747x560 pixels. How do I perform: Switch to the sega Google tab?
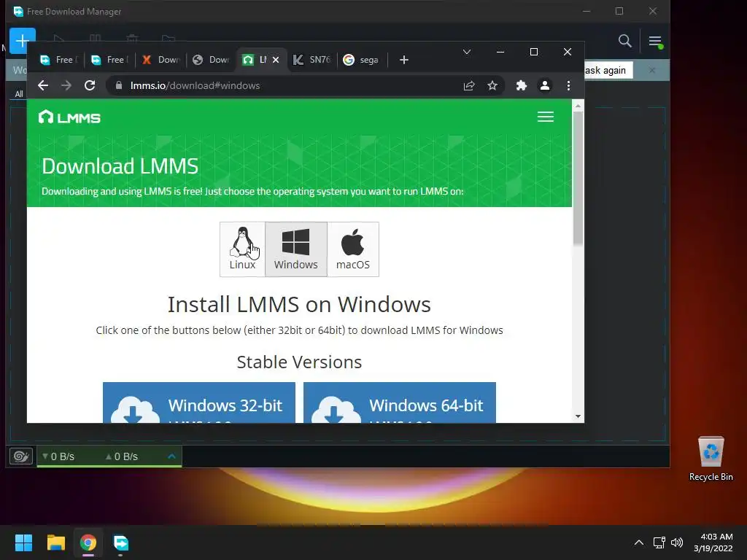[x=362, y=60]
